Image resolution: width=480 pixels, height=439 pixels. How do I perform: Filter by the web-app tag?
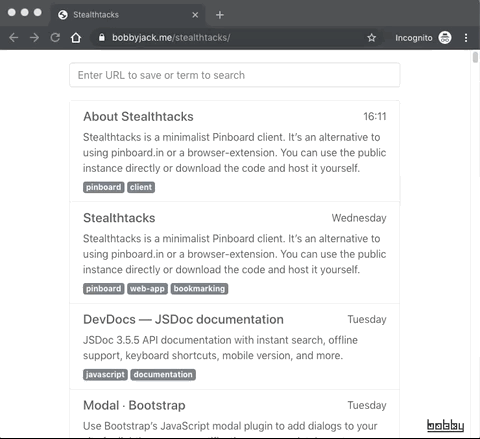147,289
